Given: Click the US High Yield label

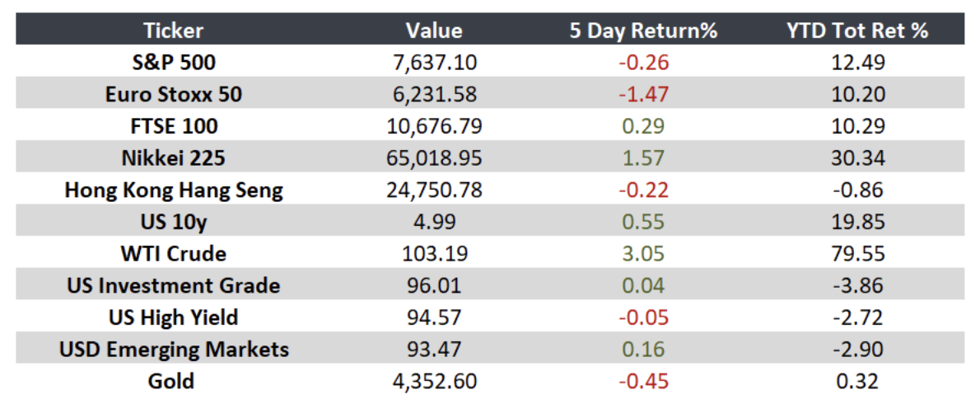Looking at the screenshot, I should pos(174,317).
